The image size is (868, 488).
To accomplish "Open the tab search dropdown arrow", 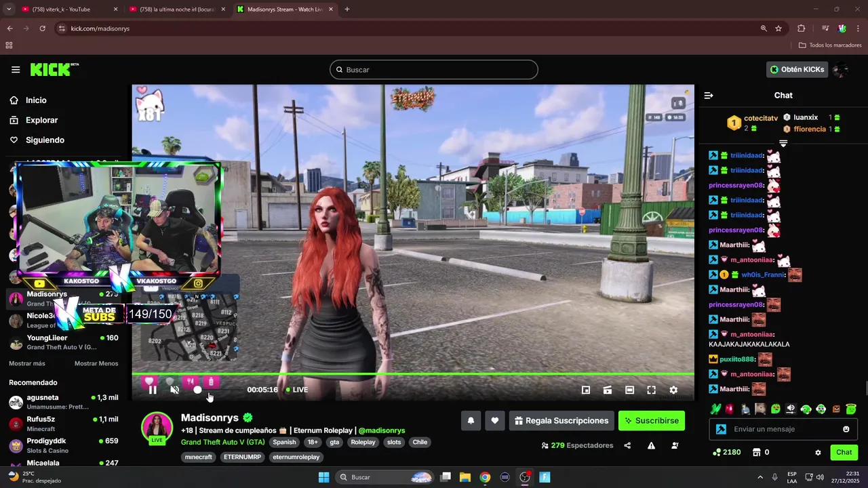I will 9,9.
